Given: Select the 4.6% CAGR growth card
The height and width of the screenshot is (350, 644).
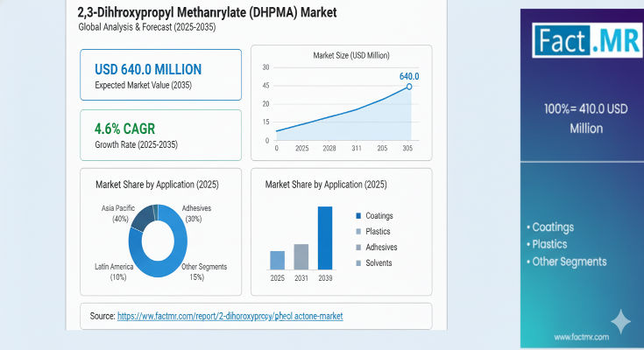Looking at the screenshot, I should point(160,134).
